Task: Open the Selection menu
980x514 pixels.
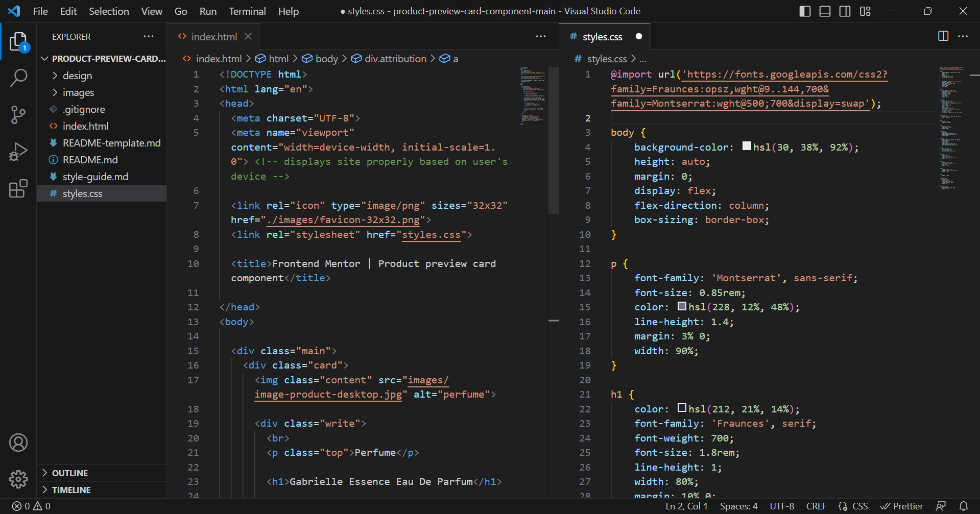Action: click(109, 11)
